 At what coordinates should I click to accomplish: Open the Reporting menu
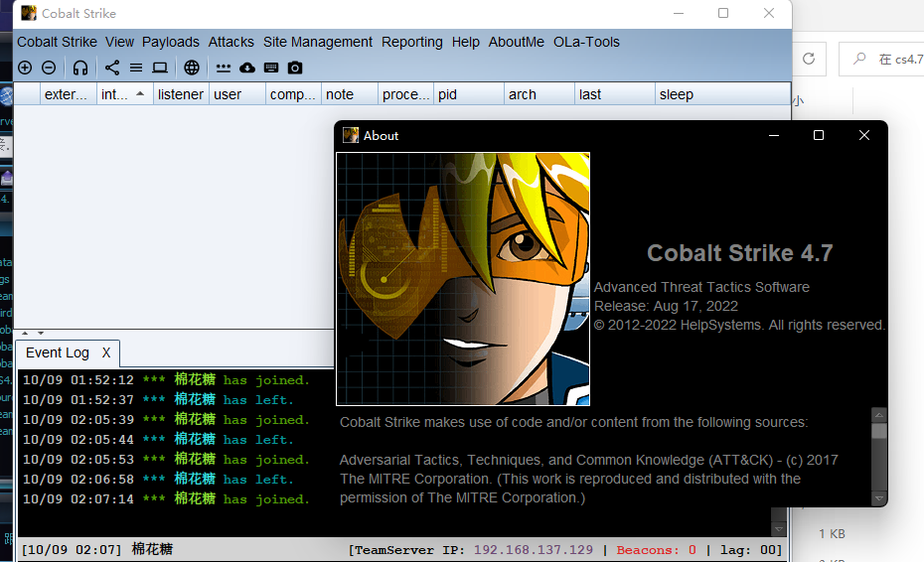412,42
